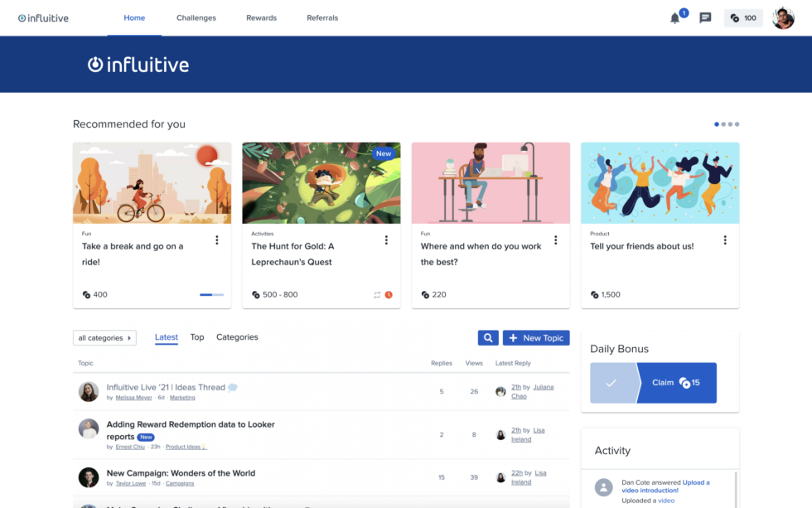Select the Top topics tab
This screenshot has width=812, height=508.
point(197,337)
